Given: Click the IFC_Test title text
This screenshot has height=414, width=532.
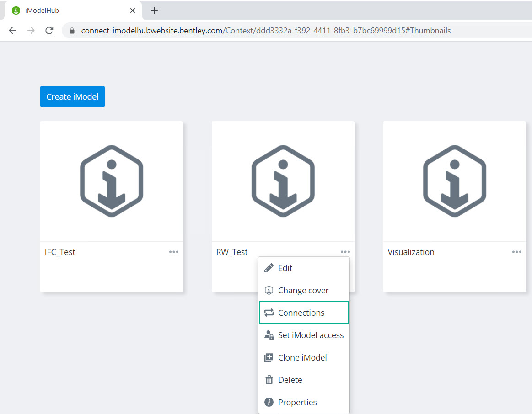Looking at the screenshot, I should [x=60, y=252].
